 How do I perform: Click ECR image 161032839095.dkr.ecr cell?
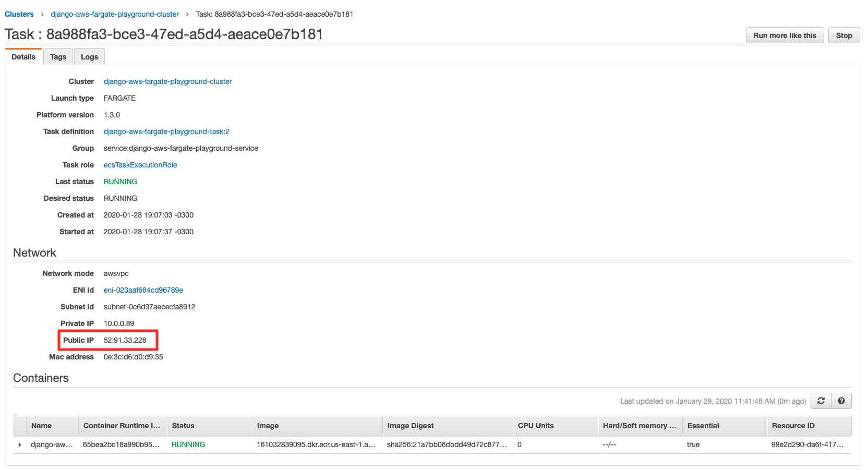[316, 444]
